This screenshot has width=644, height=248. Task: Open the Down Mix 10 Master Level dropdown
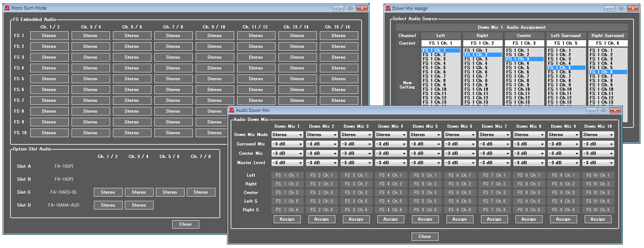pos(598,163)
